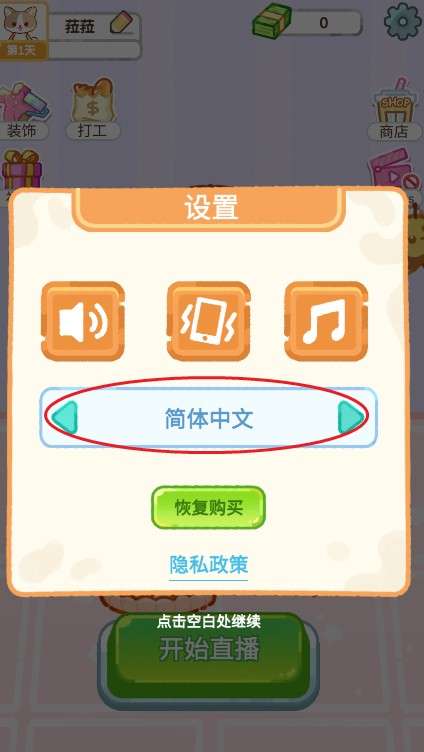Click the pink no-ads video icon
The width and height of the screenshot is (424, 752).
click(x=393, y=168)
